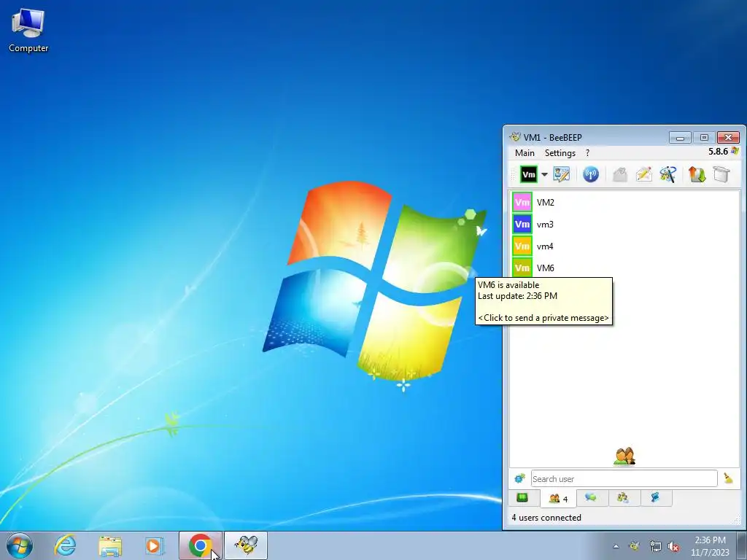Click the orange Vm avatar of vm4
Image resolution: width=747 pixels, height=560 pixels.
522,246
